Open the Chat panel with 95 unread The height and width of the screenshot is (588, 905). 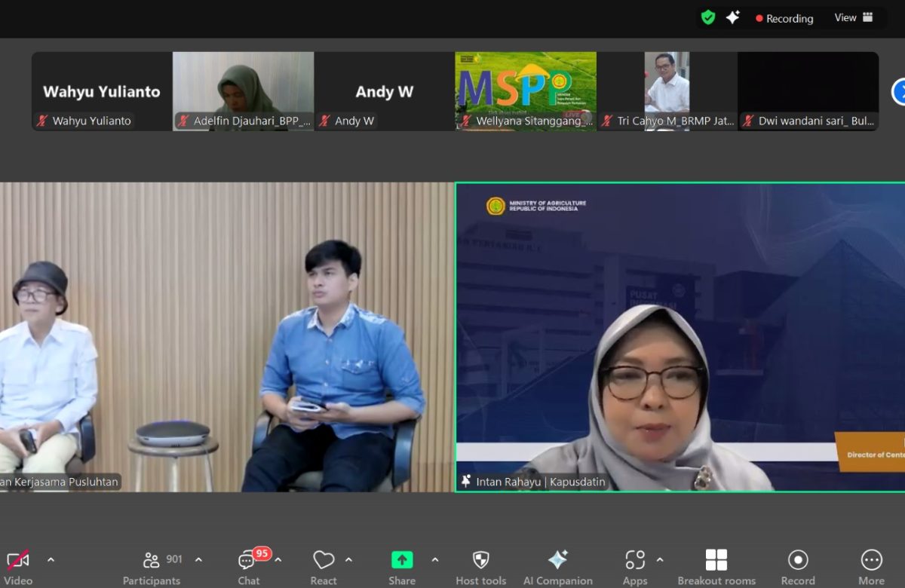pyautogui.click(x=249, y=567)
